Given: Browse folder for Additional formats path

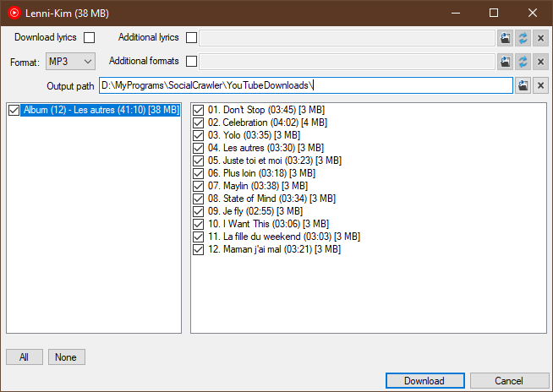Looking at the screenshot, I should point(506,62).
